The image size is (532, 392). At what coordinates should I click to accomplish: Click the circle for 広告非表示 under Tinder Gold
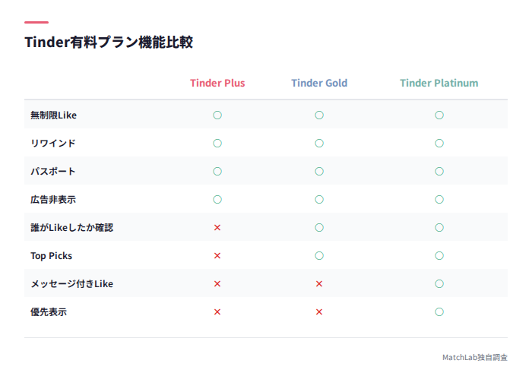pos(319,200)
